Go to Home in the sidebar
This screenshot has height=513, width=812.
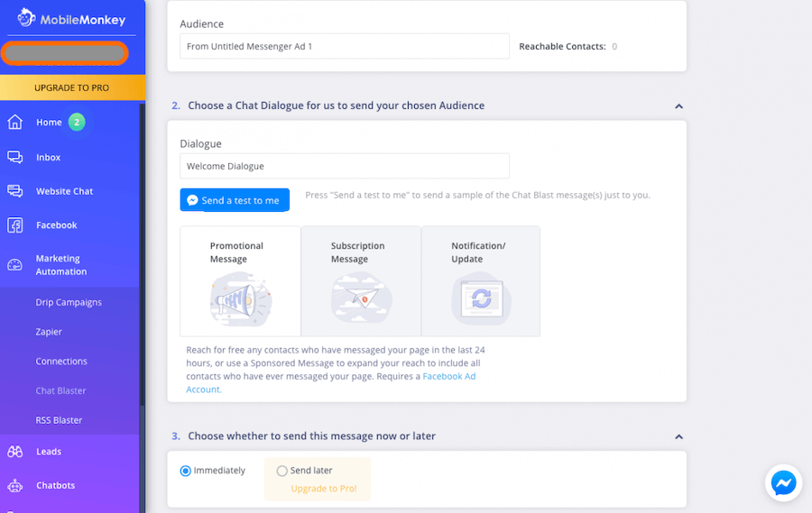(49, 123)
